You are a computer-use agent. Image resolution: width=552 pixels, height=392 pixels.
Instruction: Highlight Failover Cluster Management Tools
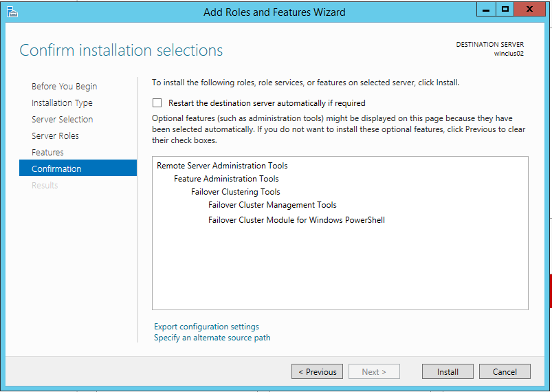pos(272,205)
